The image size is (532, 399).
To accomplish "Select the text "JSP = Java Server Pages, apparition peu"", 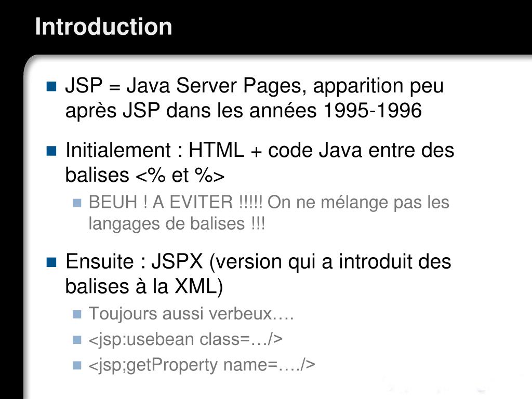I will coord(255,86).
